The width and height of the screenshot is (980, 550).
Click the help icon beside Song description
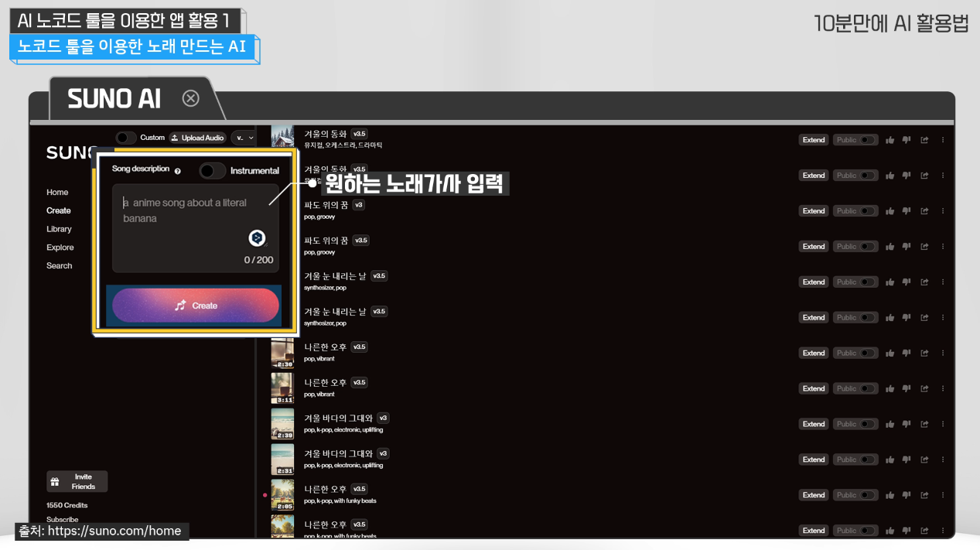pos(178,171)
